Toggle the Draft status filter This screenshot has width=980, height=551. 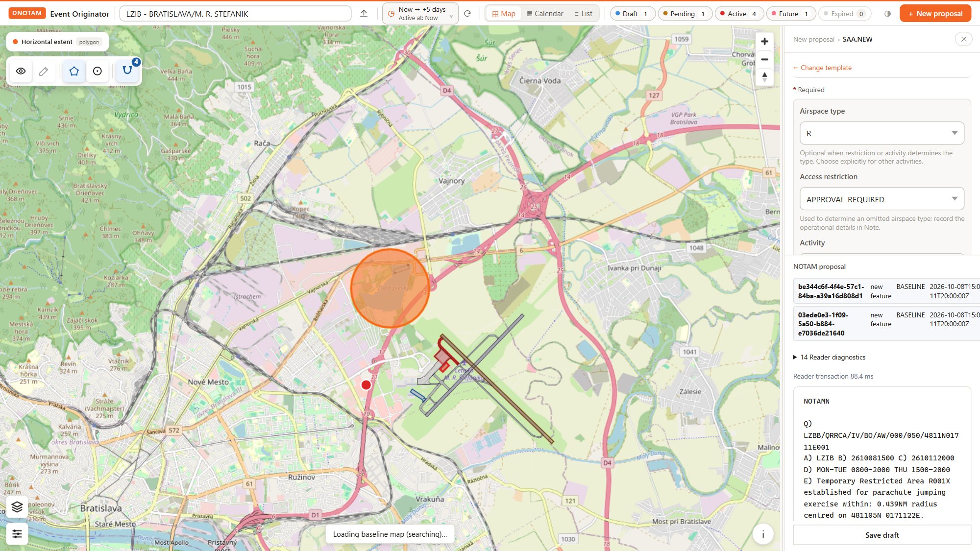point(632,14)
